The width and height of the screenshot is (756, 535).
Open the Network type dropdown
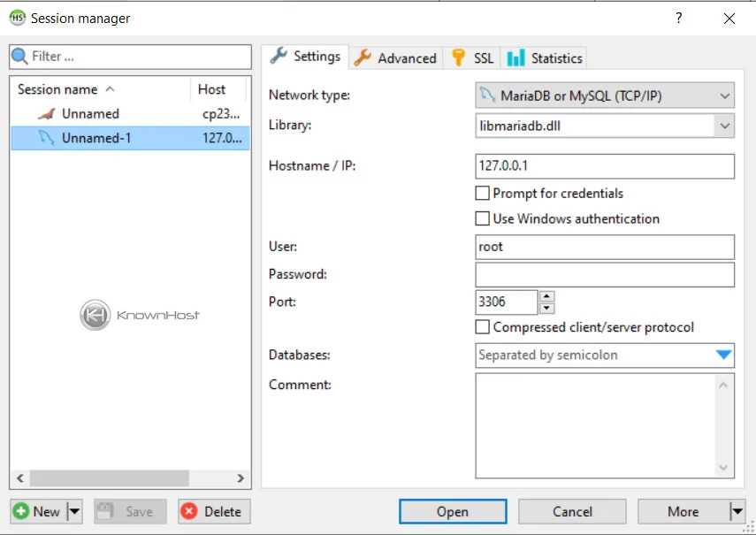point(605,95)
